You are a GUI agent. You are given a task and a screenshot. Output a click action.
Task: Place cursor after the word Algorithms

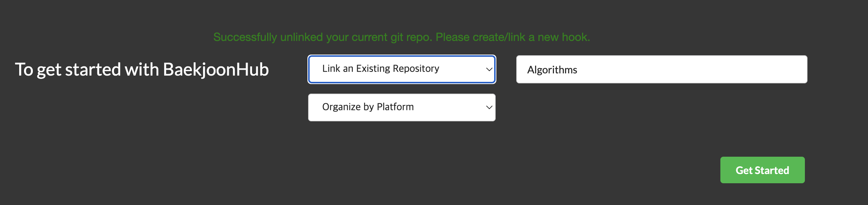coord(578,70)
